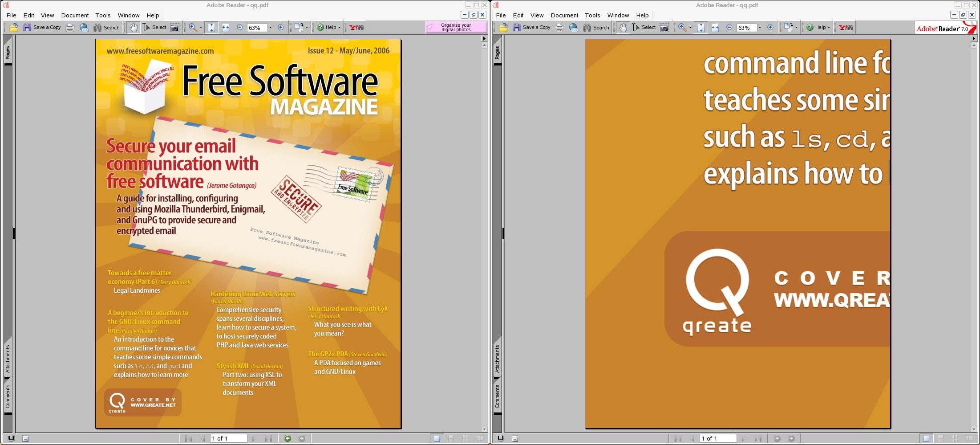Expand Help dropdown arrow in left window
Viewport: 980px width, 445px height.
tap(339, 28)
